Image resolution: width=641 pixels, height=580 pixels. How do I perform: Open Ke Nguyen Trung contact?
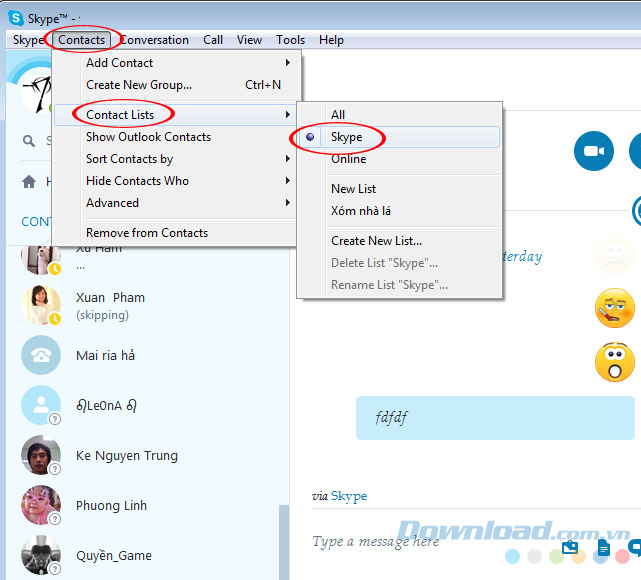coord(147,455)
